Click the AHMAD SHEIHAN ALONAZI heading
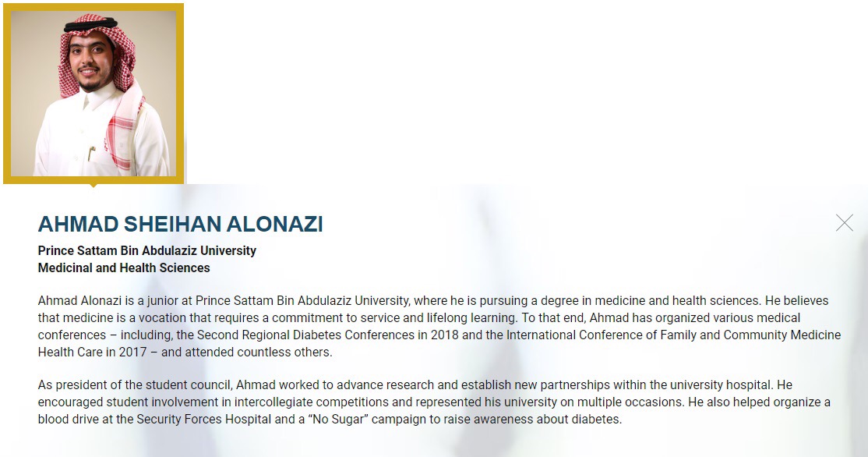The width and height of the screenshot is (868, 457). point(180,225)
